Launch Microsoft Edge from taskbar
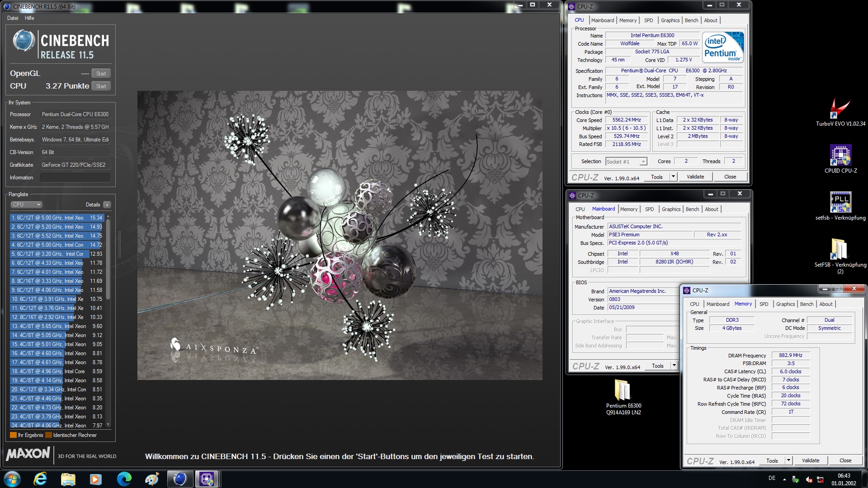868x488 pixels. pyautogui.click(x=124, y=479)
